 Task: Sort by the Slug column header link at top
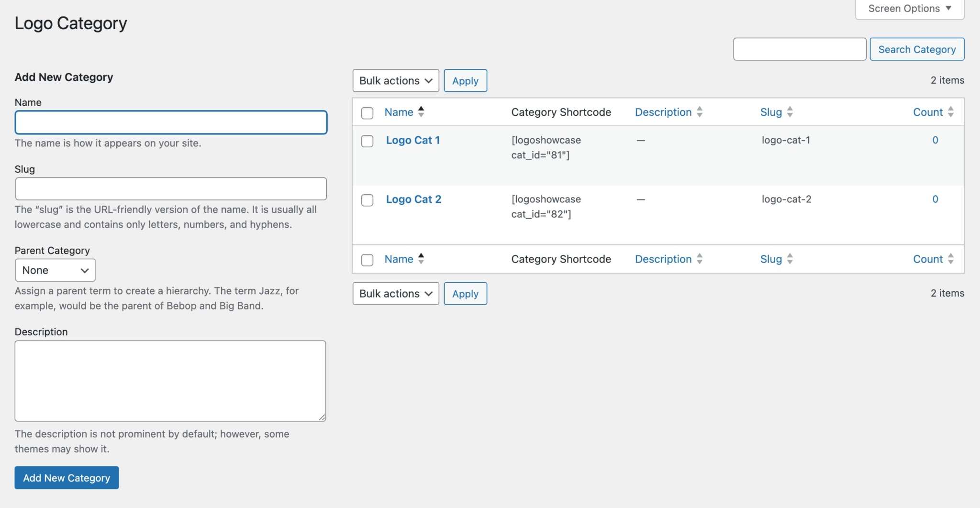click(x=771, y=112)
